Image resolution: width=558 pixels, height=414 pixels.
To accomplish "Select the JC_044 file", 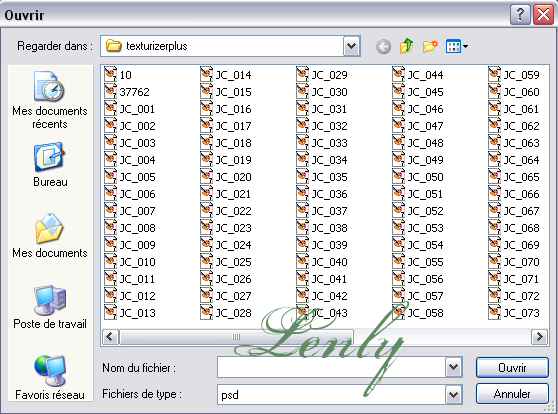I will pyautogui.click(x=418, y=75).
